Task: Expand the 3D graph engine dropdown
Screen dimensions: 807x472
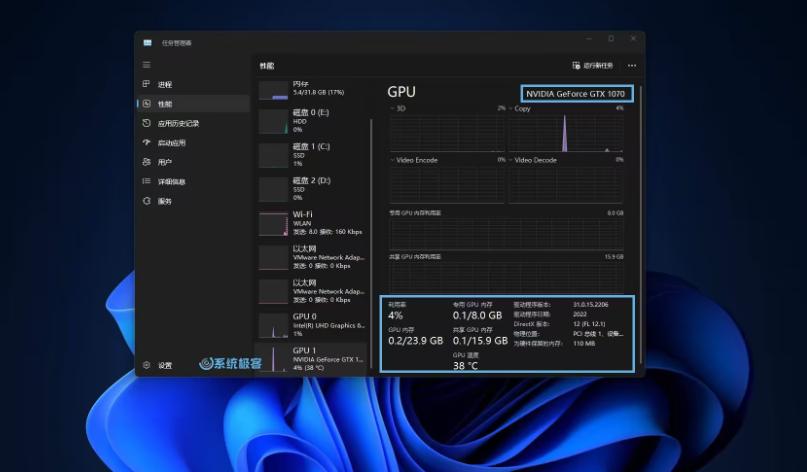Action: [393, 109]
